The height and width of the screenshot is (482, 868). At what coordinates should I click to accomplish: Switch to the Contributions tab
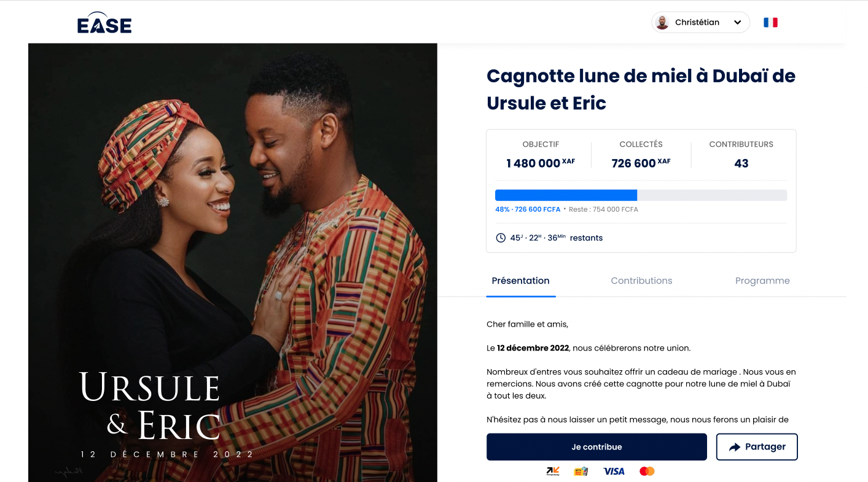641,281
